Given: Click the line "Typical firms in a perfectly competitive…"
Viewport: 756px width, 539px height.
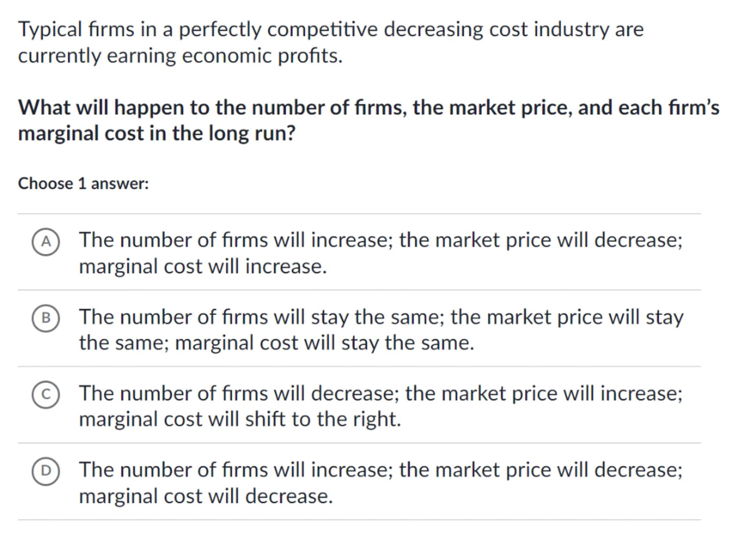Looking at the screenshot, I should (331, 29).
